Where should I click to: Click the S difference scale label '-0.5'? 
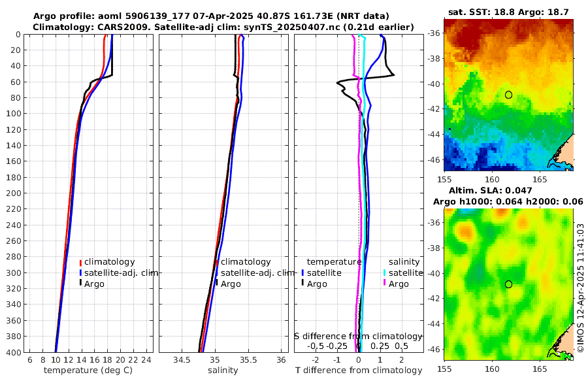(316, 346)
